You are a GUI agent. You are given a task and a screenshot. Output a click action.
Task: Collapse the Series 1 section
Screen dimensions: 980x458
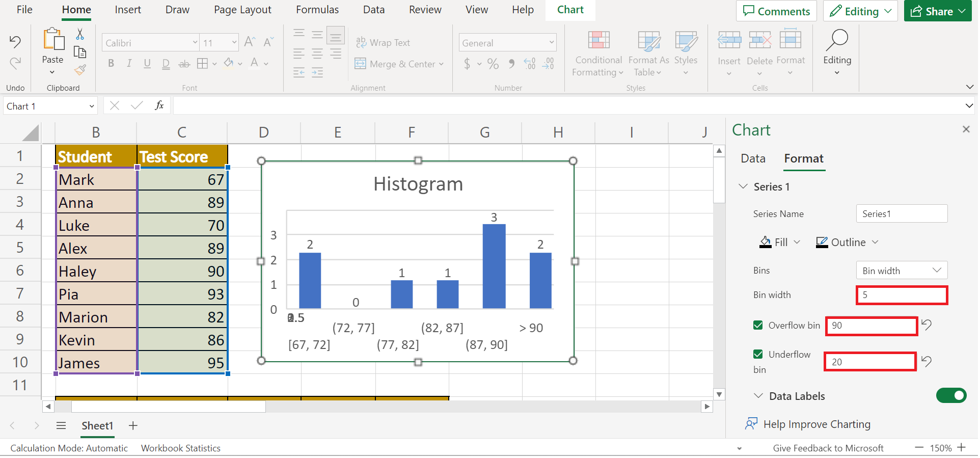click(743, 187)
